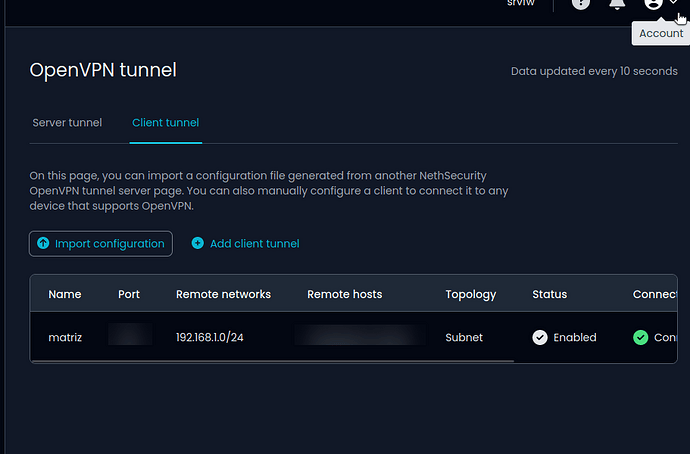This screenshot has height=454, width=690.
Task: Select the matriz tunnel name cell
Action: [x=65, y=337]
